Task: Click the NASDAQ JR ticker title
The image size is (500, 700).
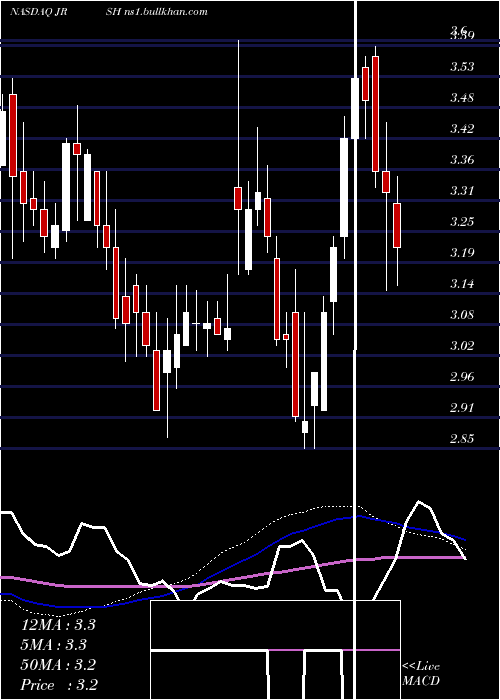Action: (x=38, y=12)
